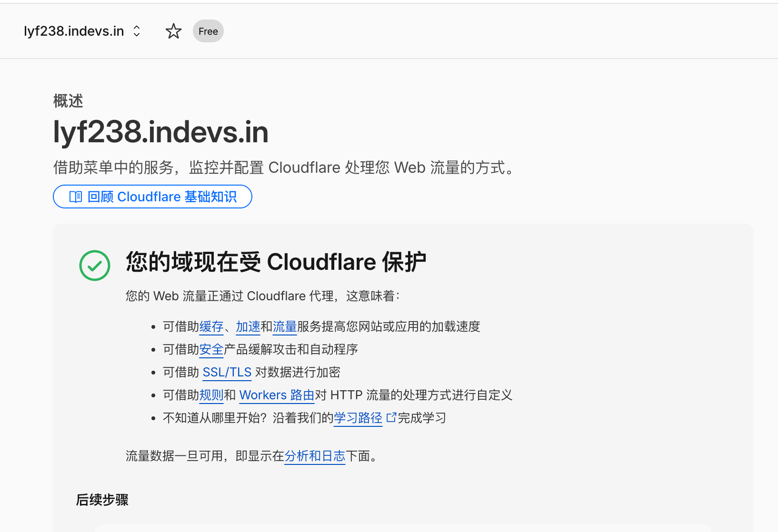Click the book icon in the 回顾 button
778x532 pixels.
coord(76,197)
